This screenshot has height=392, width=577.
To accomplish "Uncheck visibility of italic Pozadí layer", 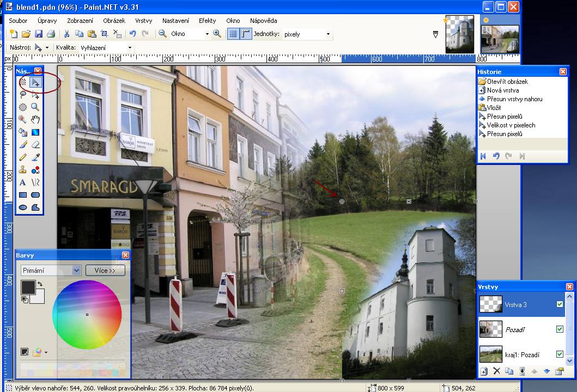I will click(560, 329).
